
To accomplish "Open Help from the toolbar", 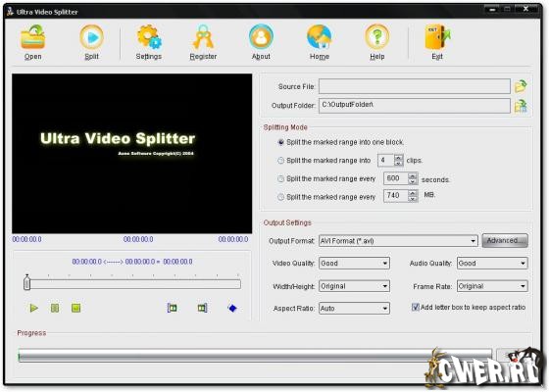I will pos(377,41).
